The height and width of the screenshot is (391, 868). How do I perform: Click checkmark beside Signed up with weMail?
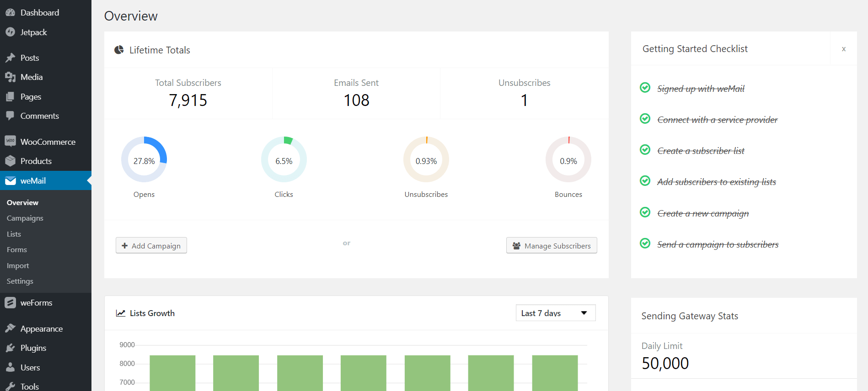coord(645,88)
